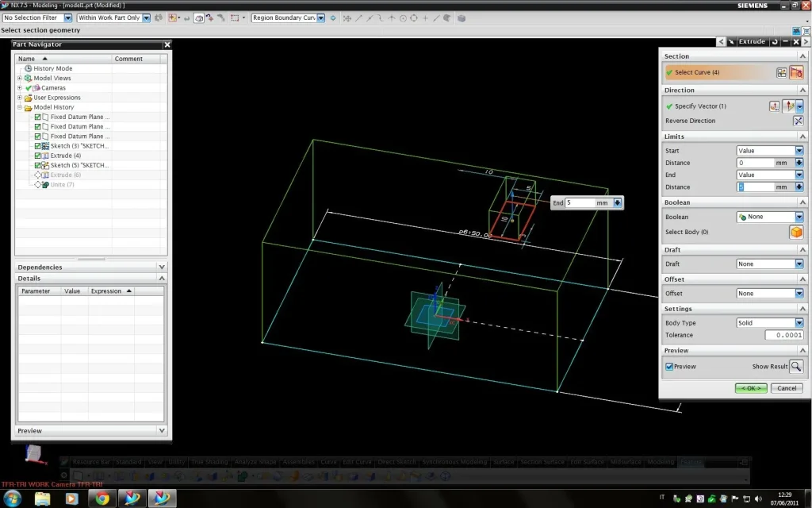Collapse the Details panel

(162, 279)
